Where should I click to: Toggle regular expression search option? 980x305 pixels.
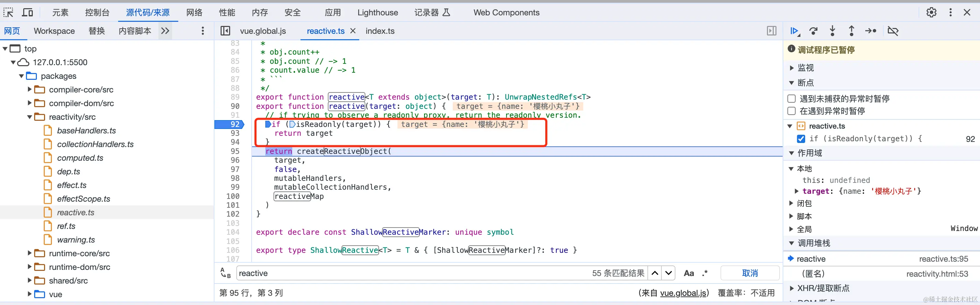point(705,273)
